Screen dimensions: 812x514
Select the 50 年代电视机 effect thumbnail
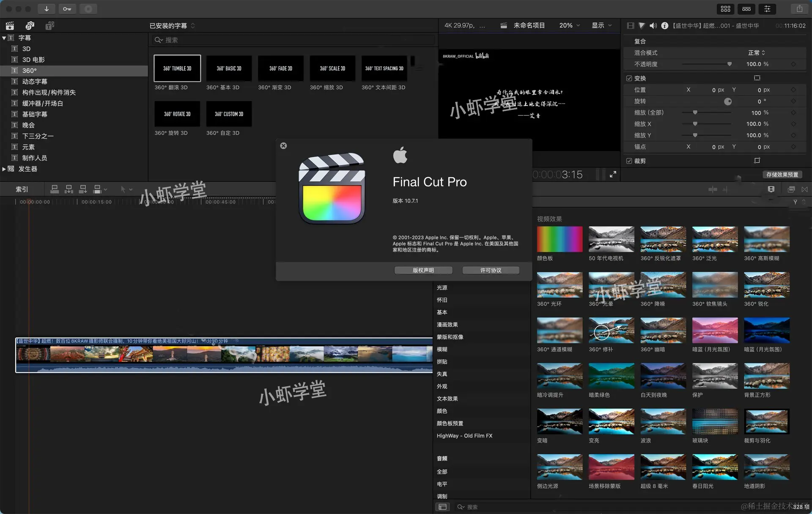click(611, 239)
